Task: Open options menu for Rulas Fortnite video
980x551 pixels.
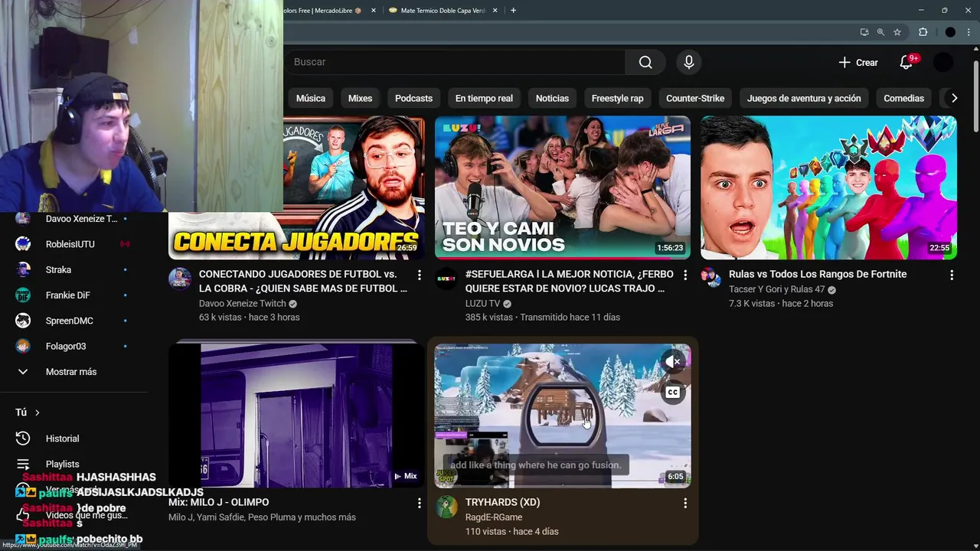Action: [x=952, y=275]
